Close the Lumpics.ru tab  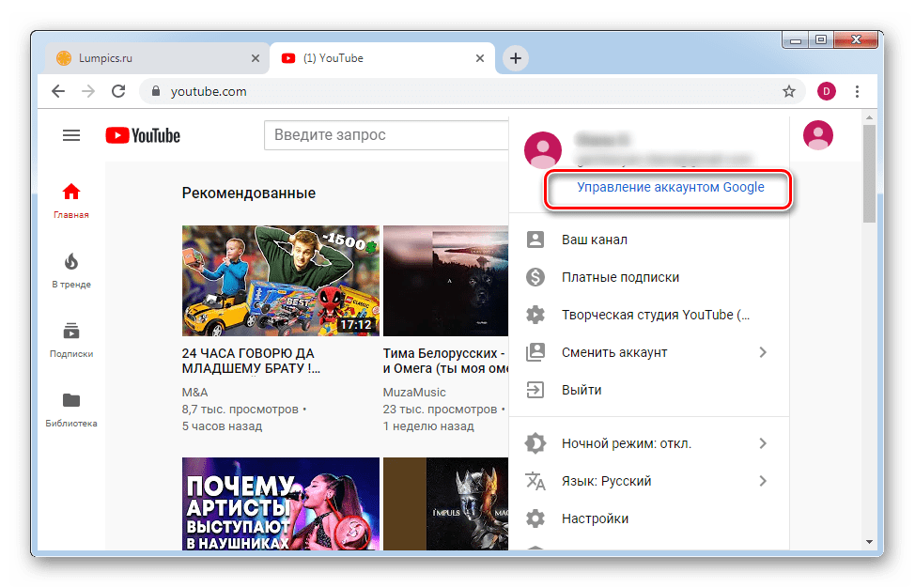(255, 58)
